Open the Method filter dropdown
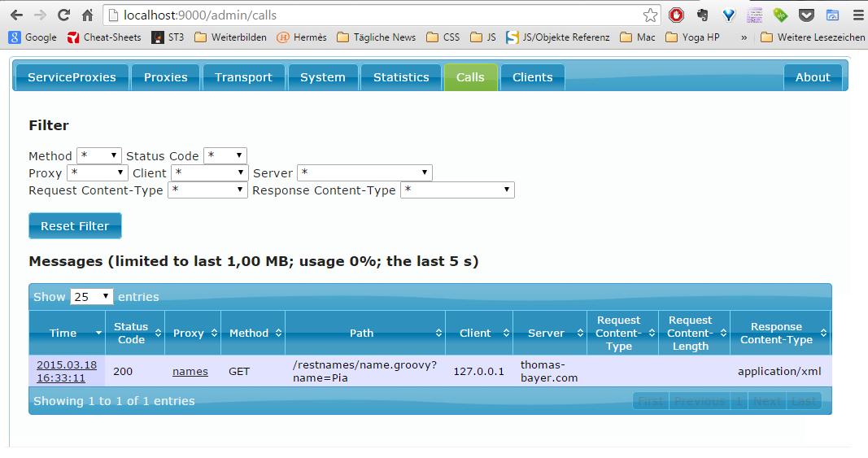This screenshot has height=458, width=868. click(98, 155)
